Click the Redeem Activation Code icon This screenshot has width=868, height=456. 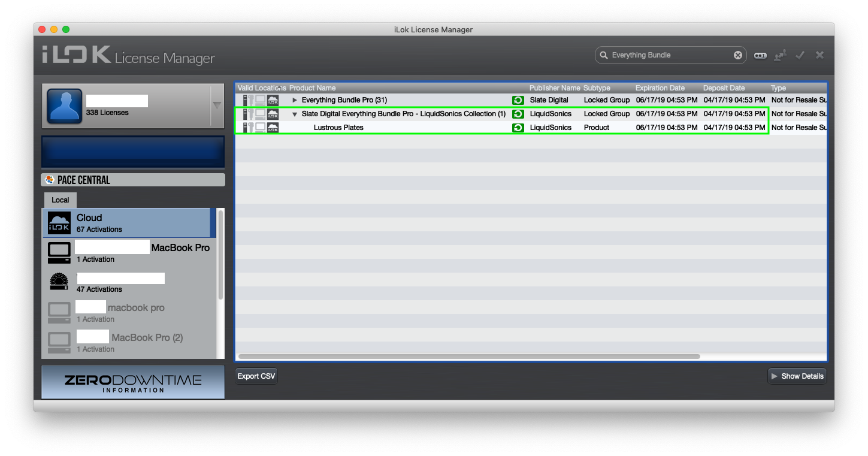[x=760, y=55]
